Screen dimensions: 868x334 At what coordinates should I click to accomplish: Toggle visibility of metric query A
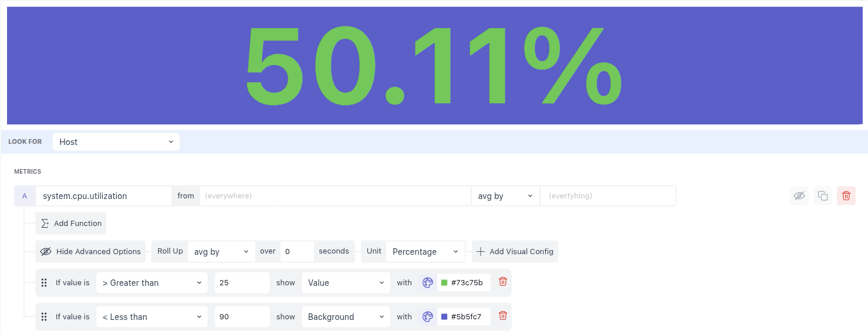pyautogui.click(x=799, y=196)
